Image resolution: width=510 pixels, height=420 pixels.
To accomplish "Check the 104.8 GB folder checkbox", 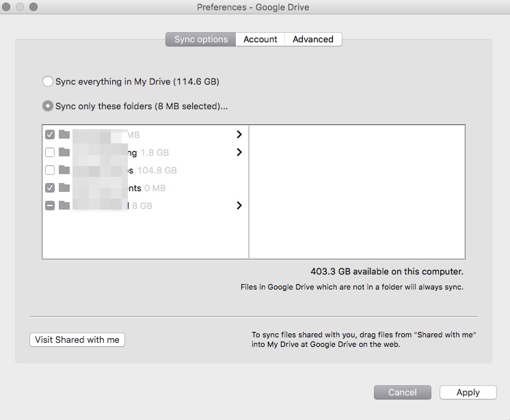I will pyautogui.click(x=50, y=170).
